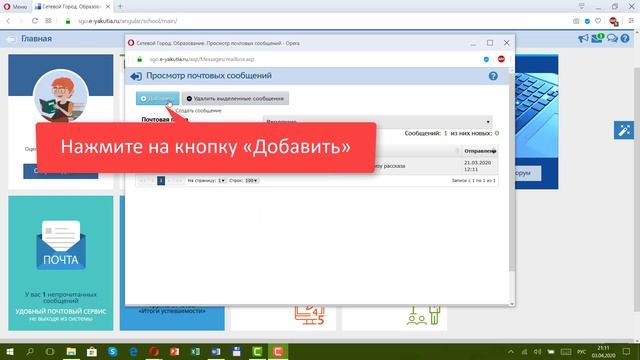Click the back arrow icon beside the main page title
640x360 pixels.
click(11, 39)
